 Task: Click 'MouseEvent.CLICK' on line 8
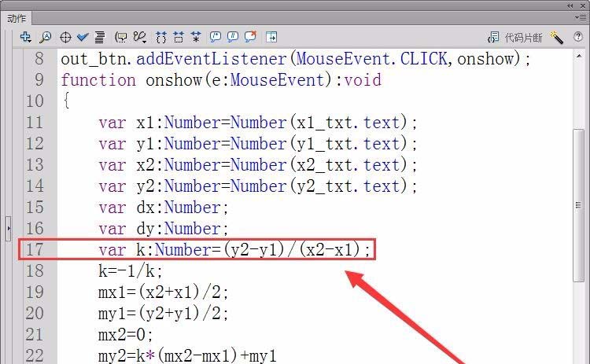[x=372, y=59]
